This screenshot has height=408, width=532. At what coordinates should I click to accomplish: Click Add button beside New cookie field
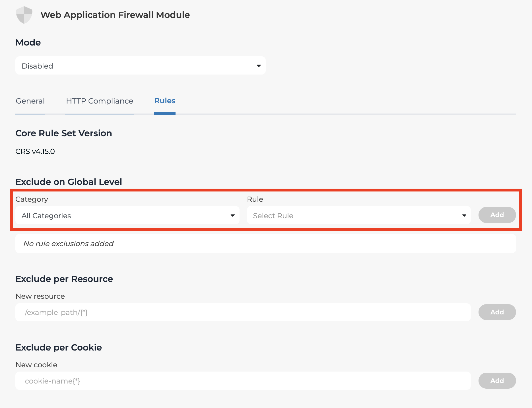click(x=497, y=381)
